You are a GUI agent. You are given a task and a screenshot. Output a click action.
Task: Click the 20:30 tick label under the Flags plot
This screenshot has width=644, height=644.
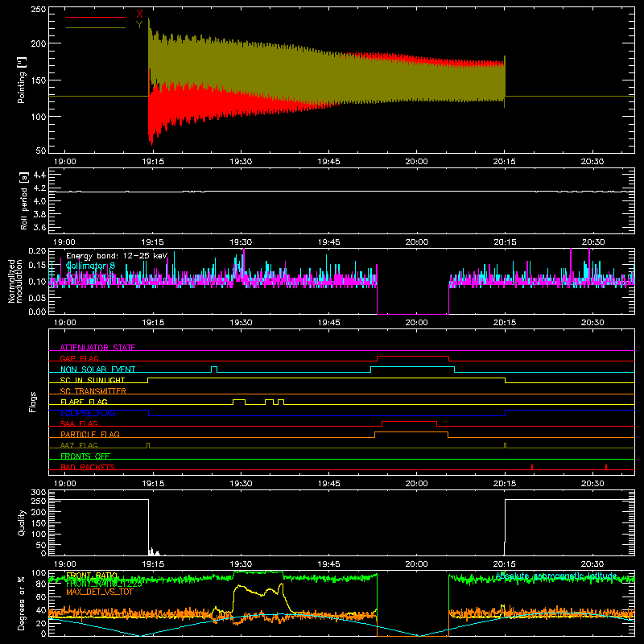[x=592, y=484]
